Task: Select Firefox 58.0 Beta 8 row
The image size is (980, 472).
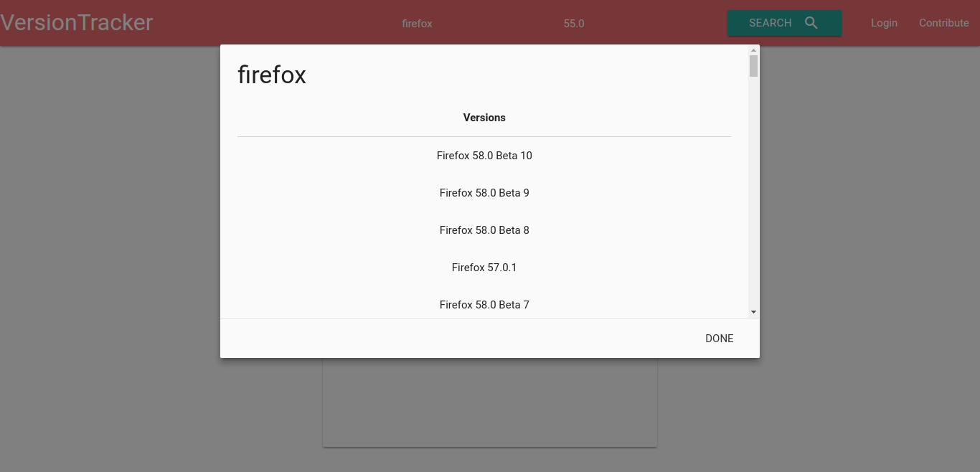Action: (484, 230)
